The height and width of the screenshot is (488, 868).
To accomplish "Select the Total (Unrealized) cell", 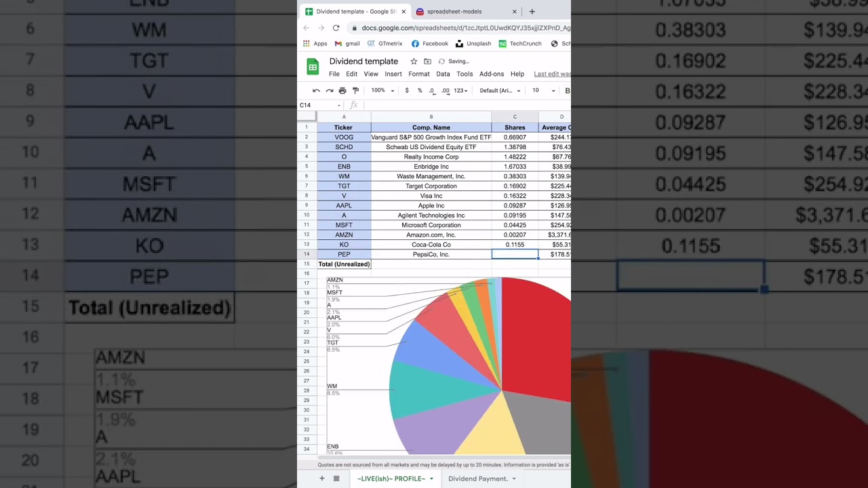I will (344, 264).
